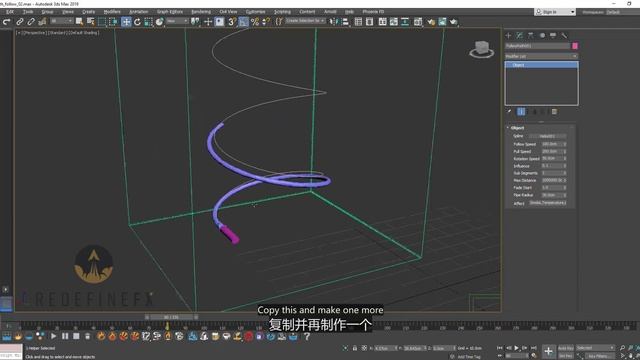The width and height of the screenshot is (640, 360).
Task: Open Select by Name dialog icon
Action: pos(91,22)
